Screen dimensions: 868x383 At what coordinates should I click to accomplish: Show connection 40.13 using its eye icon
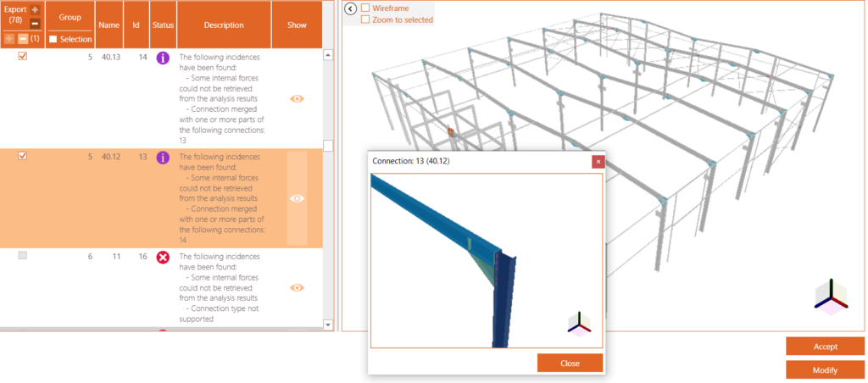click(297, 99)
